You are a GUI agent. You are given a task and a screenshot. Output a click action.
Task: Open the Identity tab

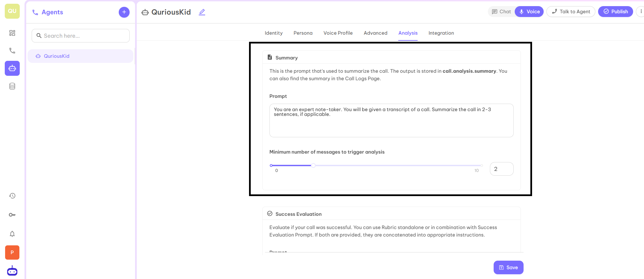point(274,33)
